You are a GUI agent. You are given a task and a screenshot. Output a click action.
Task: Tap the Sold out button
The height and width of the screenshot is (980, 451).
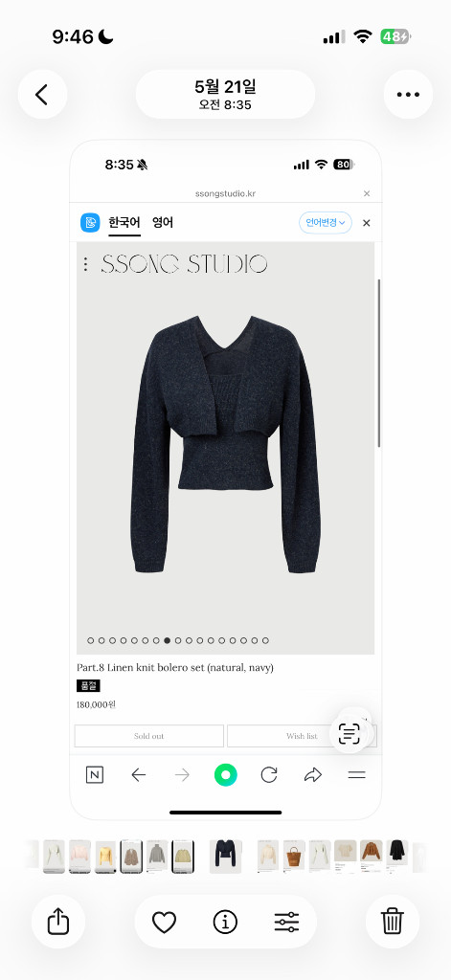(148, 736)
